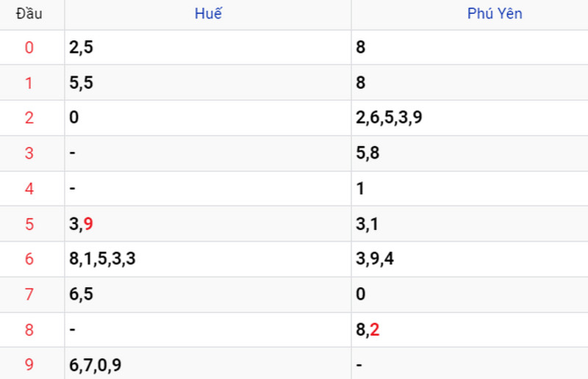Click Huế cell showing 6,7,0,9

[208, 364]
